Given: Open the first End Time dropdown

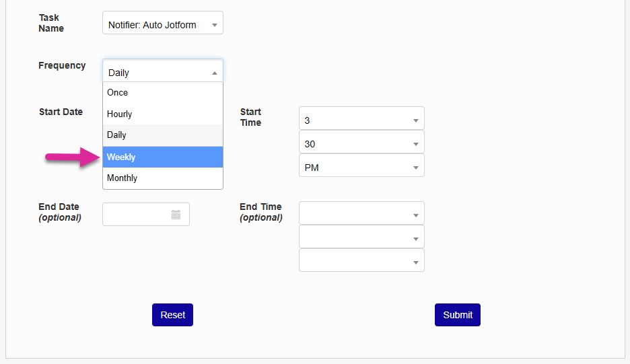Looking at the screenshot, I should [x=361, y=213].
